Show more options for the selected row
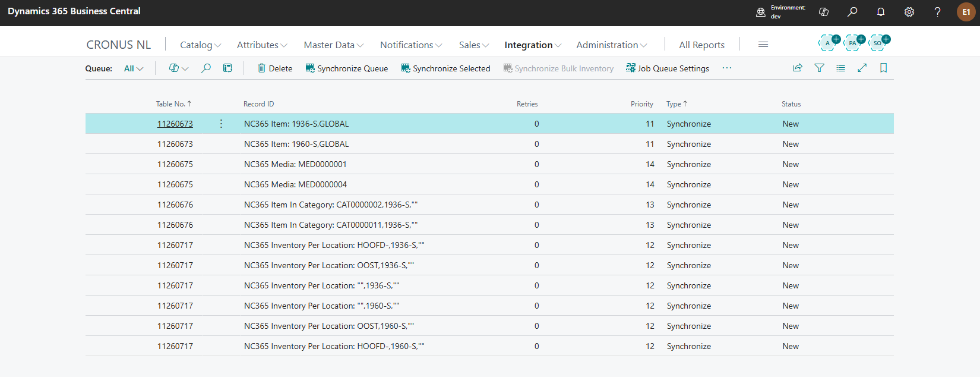The height and width of the screenshot is (377, 980). [221, 124]
